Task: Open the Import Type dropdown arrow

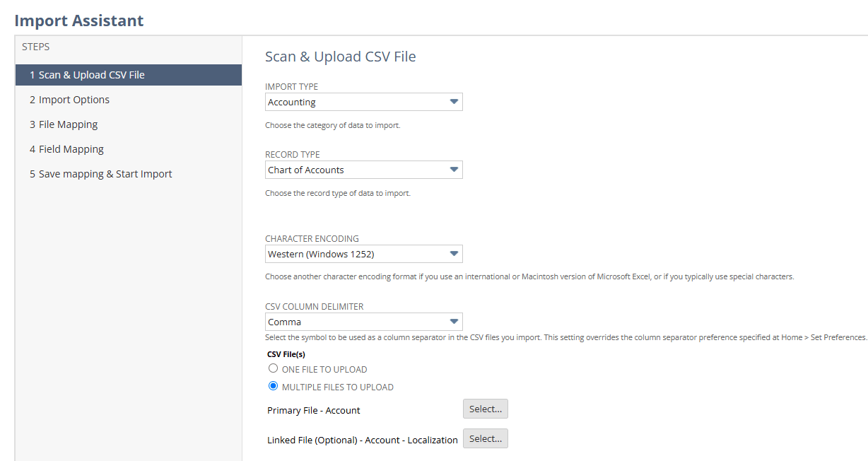Action: point(454,102)
